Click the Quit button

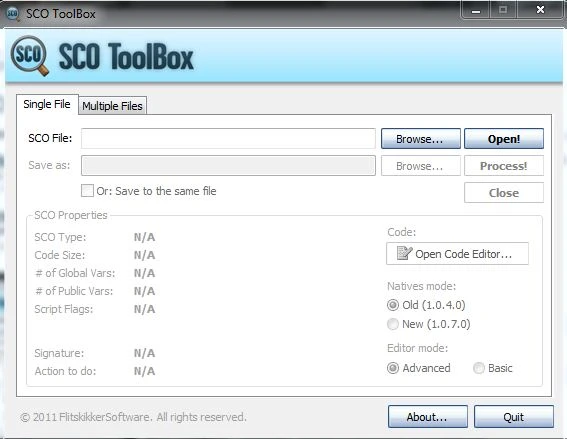(x=513, y=417)
